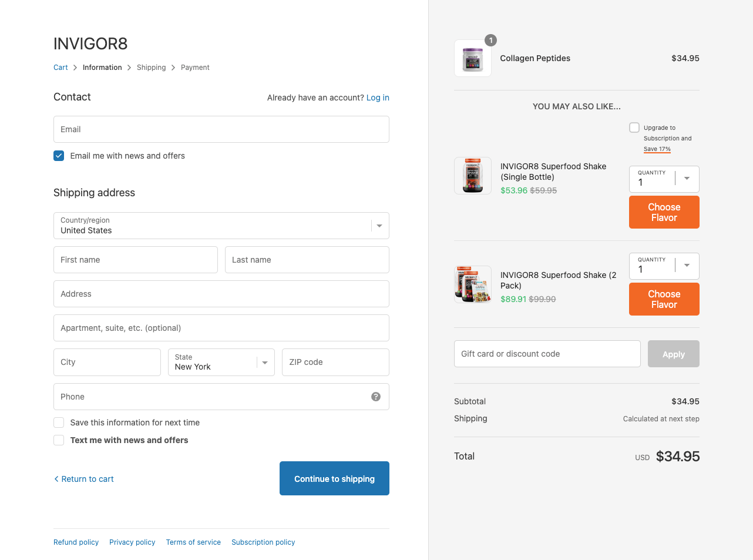Viewport: 753px width, 560px height.
Task: Focus the City field
Action: pos(107,362)
